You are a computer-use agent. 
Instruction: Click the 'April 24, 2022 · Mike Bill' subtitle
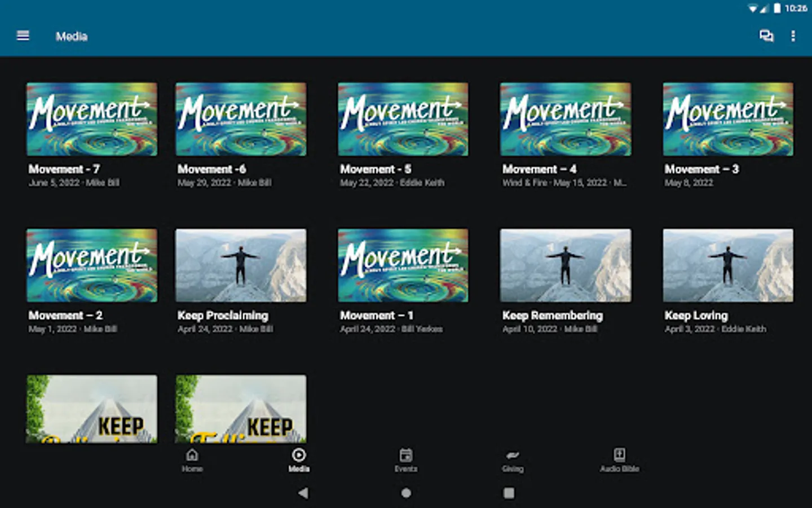pos(225,329)
